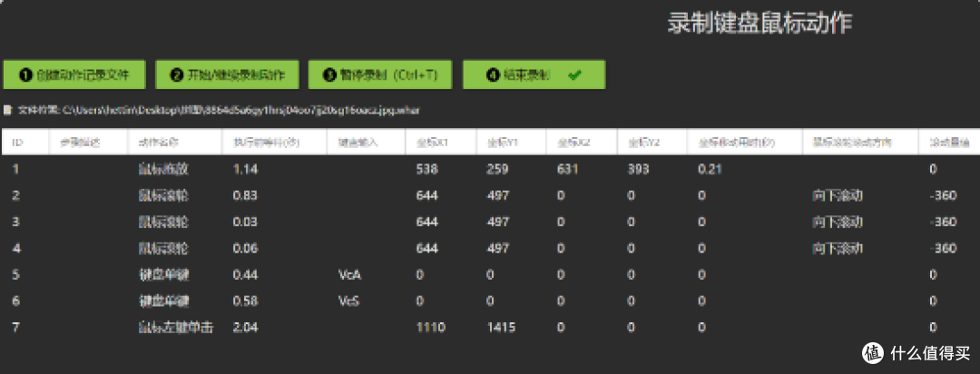Click the Y2 coordinate 393
Image resolution: width=980 pixels, height=374 pixels.
click(x=639, y=170)
